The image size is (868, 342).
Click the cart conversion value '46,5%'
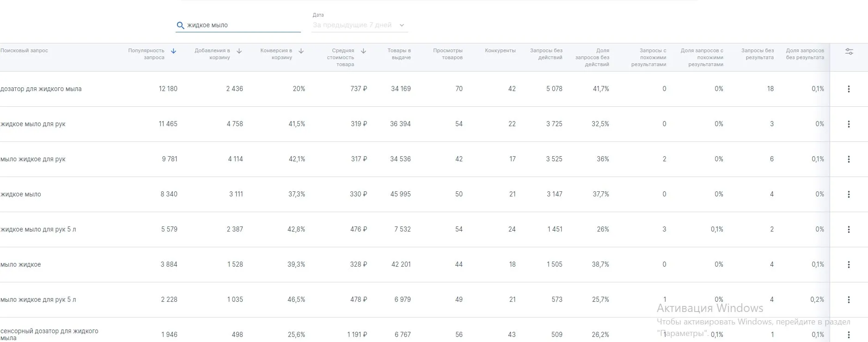(296, 299)
